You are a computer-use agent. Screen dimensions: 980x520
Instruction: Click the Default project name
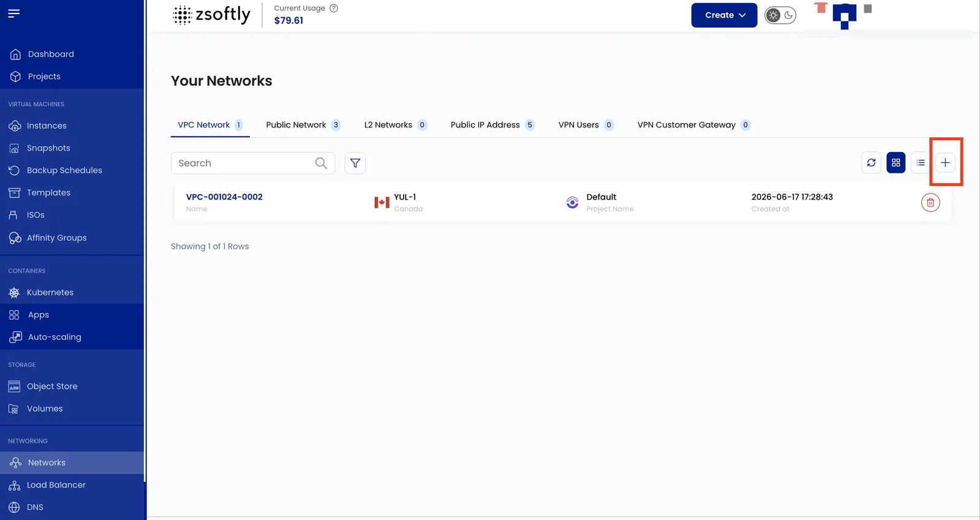(x=601, y=197)
